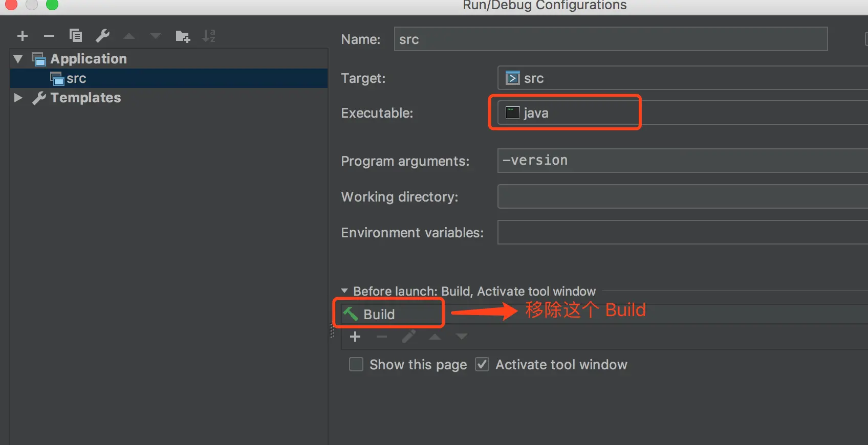Remove before-launch task with minus icon
This screenshot has width=868, height=445.
(382, 337)
